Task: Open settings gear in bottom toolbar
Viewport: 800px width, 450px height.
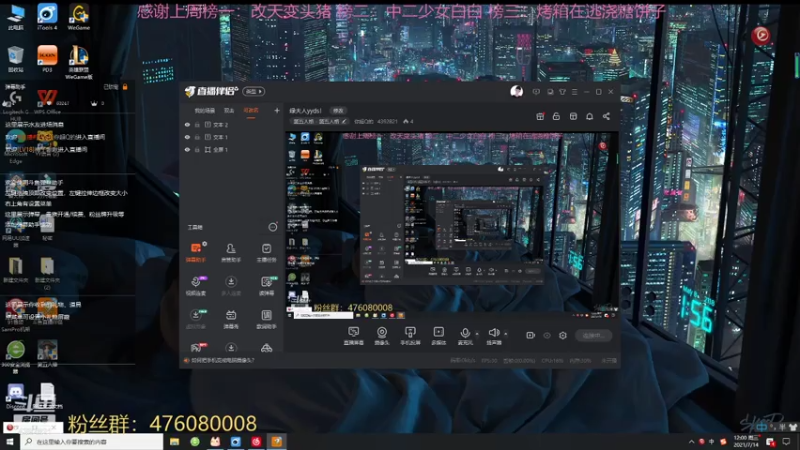Action: click(563, 335)
